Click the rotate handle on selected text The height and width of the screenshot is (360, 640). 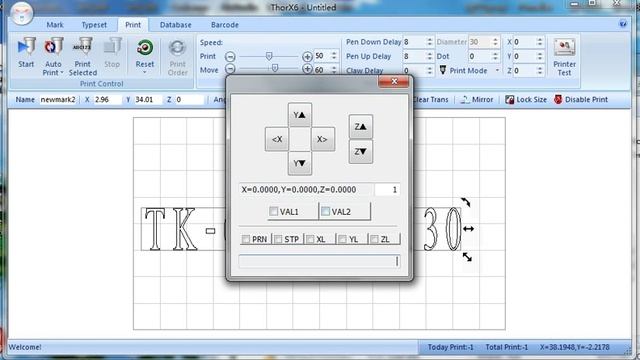tap(466, 202)
